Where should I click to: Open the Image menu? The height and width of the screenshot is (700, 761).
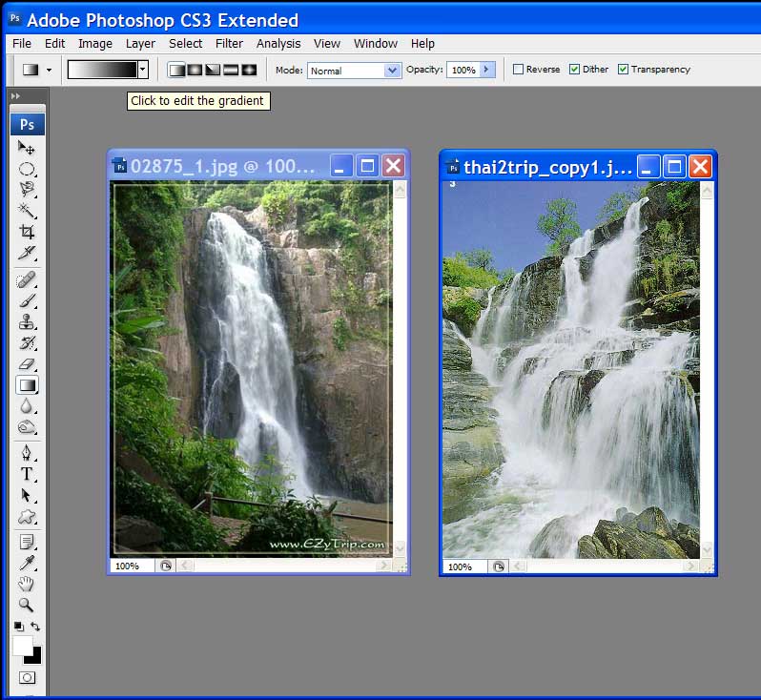click(95, 44)
